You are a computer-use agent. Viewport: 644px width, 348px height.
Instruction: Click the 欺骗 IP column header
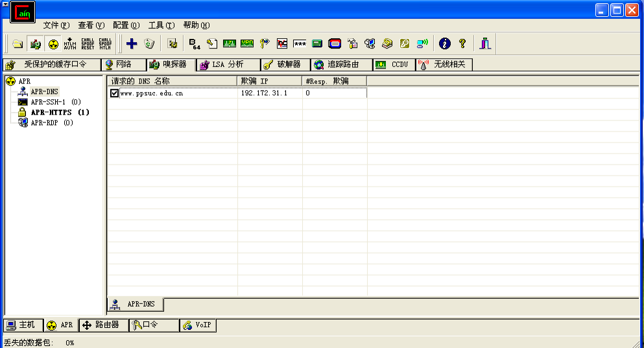pyautogui.click(x=269, y=81)
